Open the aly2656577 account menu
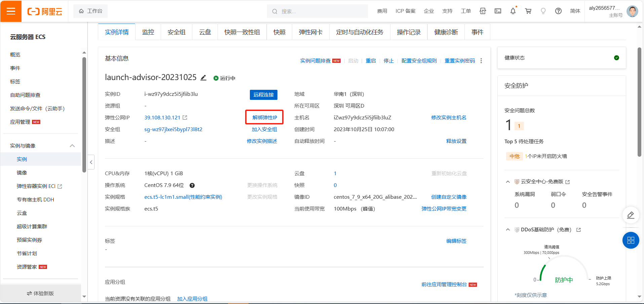 (605, 11)
